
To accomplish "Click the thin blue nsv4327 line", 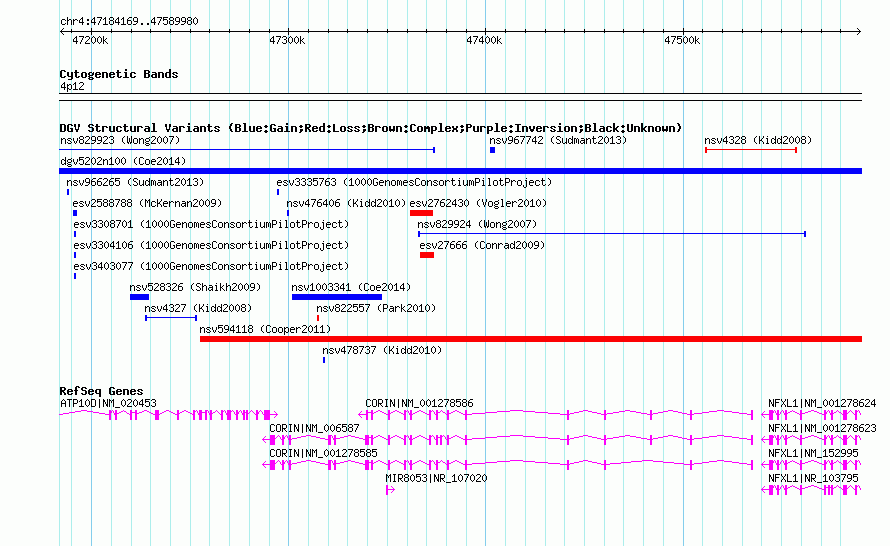I will (x=171, y=318).
